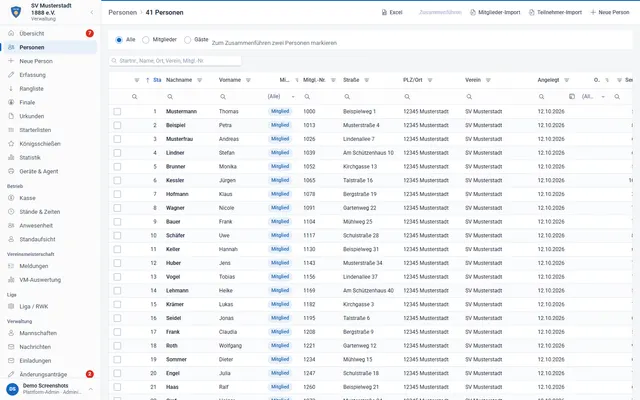This screenshot has width=640, height=400.
Task: Collapse the sidebar with the chevron
Action: [x=92, y=12]
